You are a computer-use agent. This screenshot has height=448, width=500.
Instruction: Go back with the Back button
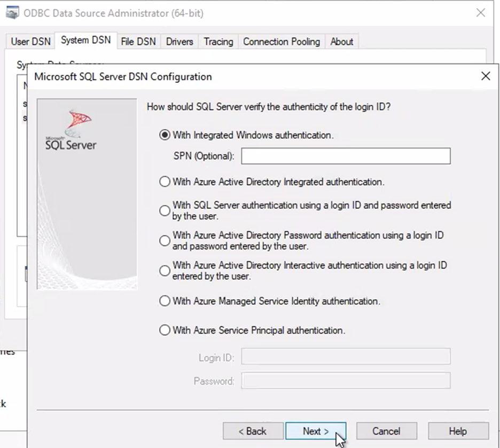pos(253,431)
